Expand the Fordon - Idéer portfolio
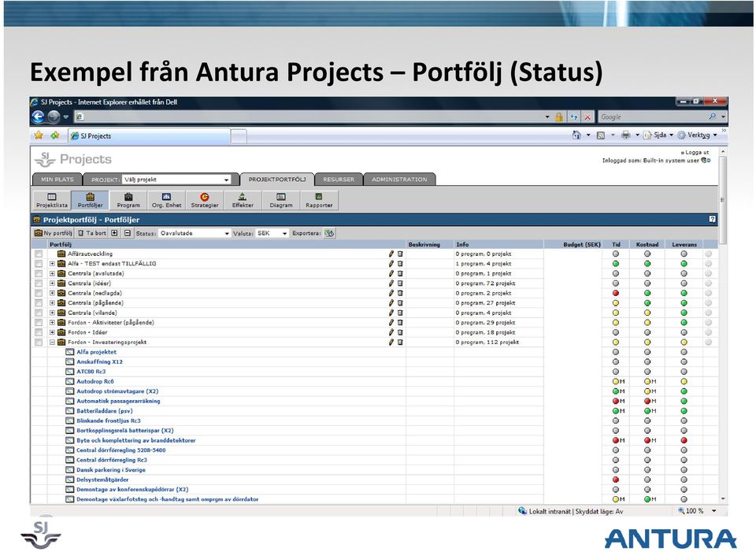This screenshot has height=552, width=756. [52, 332]
